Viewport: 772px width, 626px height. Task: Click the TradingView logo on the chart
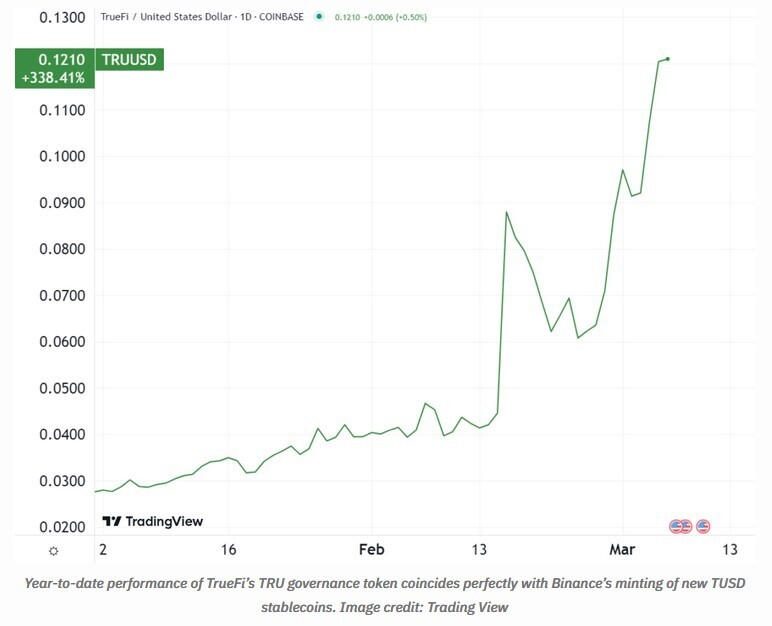153,521
